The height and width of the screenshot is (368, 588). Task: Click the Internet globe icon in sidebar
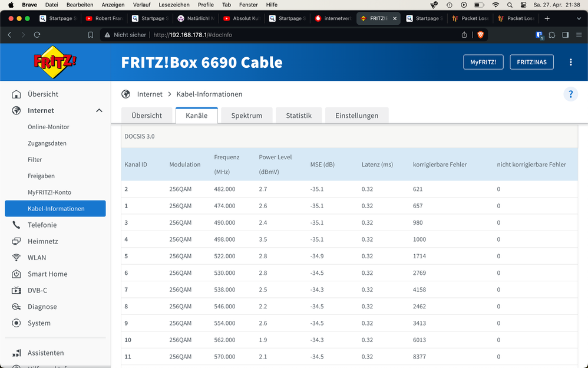(16, 110)
